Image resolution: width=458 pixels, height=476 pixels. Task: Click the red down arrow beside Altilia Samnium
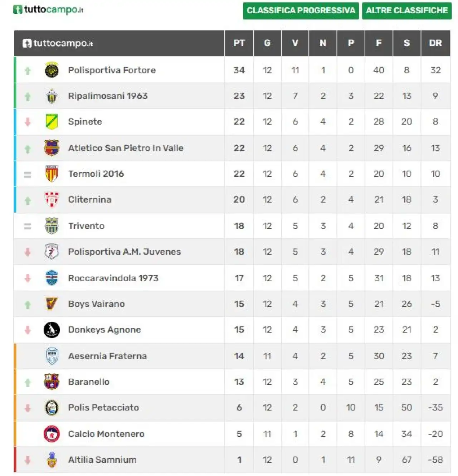point(28,460)
